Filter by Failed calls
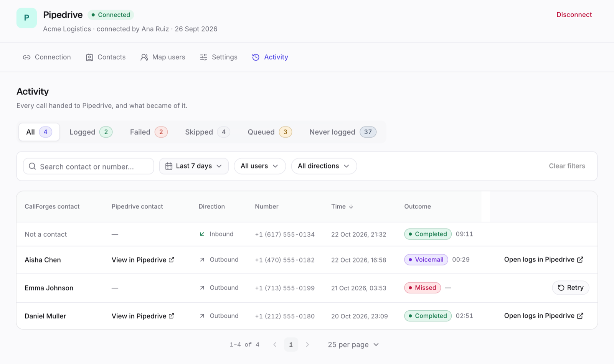Viewport: 614px width, 364px height. click(149, 132)
